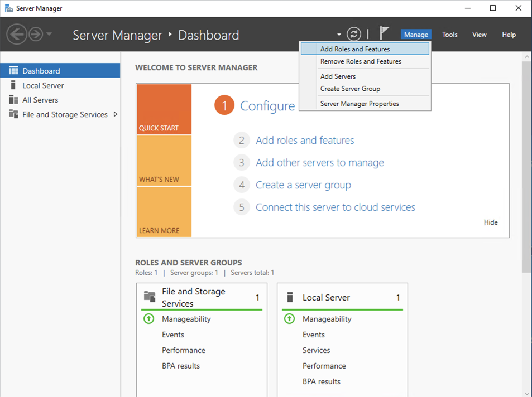Open Services in Local Server tile

click(316, 350)
